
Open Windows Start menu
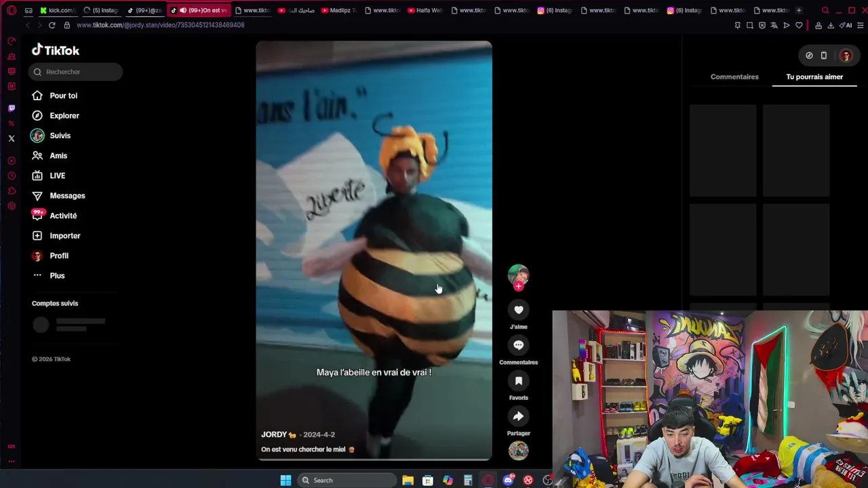pyautogui.click(x=285, y=480)
